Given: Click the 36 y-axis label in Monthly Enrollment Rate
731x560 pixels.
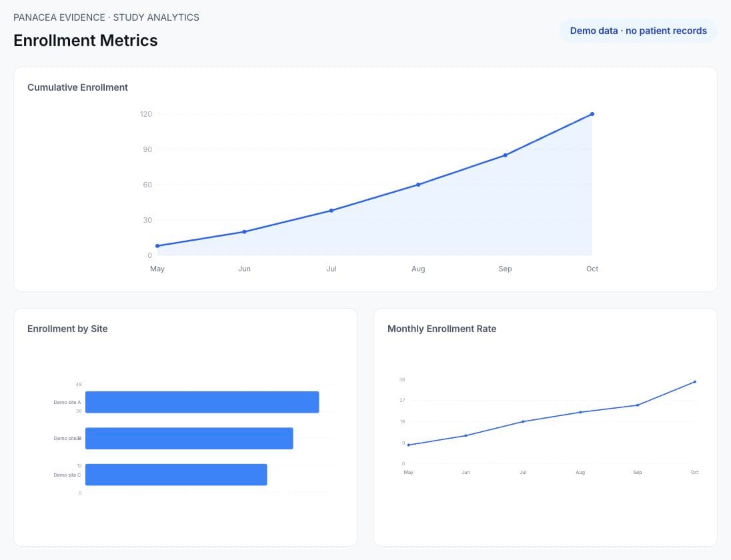Looking at the screenshot, I should click(402, 380).
